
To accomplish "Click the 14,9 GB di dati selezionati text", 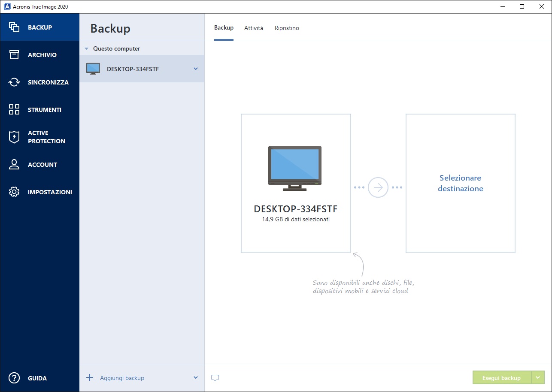I will point(296,219).
